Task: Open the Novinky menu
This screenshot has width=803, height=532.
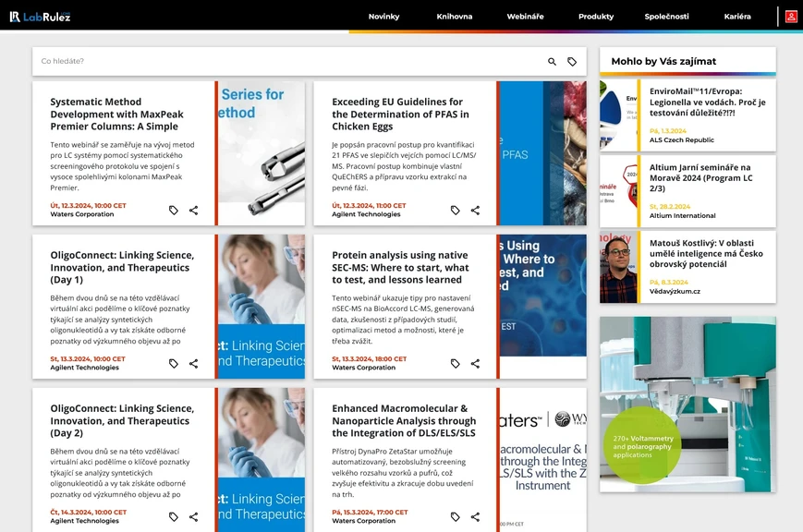Action: click(x=383, y=17)
